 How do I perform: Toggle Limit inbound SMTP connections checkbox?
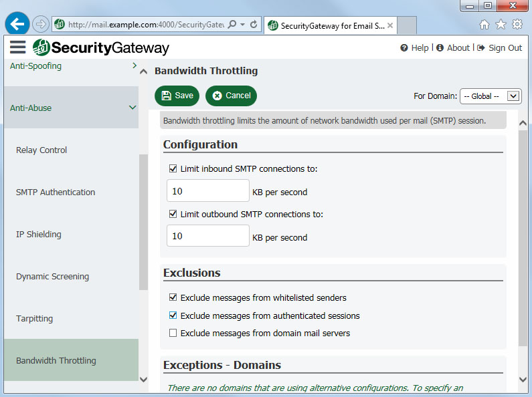tap(173, 168)
